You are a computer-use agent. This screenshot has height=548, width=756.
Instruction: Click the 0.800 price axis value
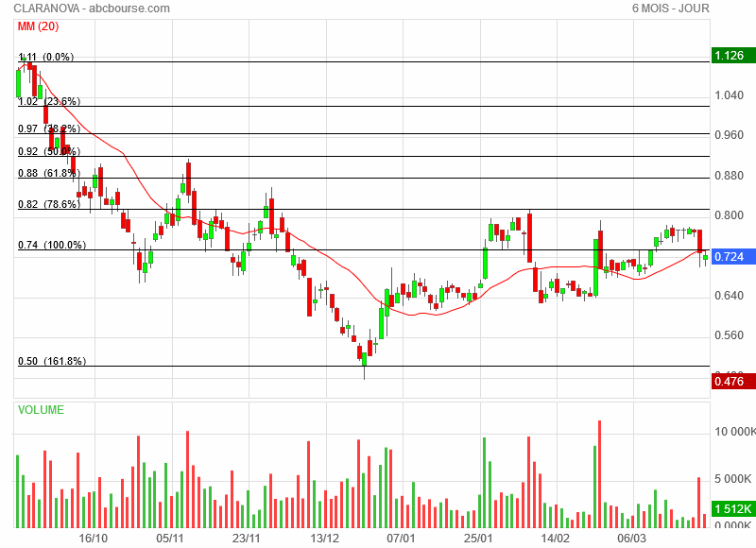pyautogui.click(x=729, y=215)
